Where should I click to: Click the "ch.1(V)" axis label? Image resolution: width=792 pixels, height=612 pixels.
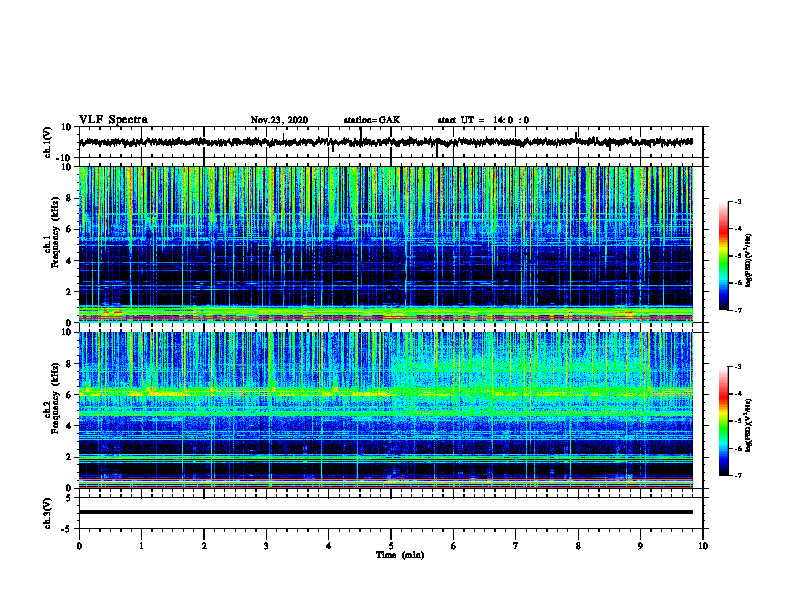[48, 142]
